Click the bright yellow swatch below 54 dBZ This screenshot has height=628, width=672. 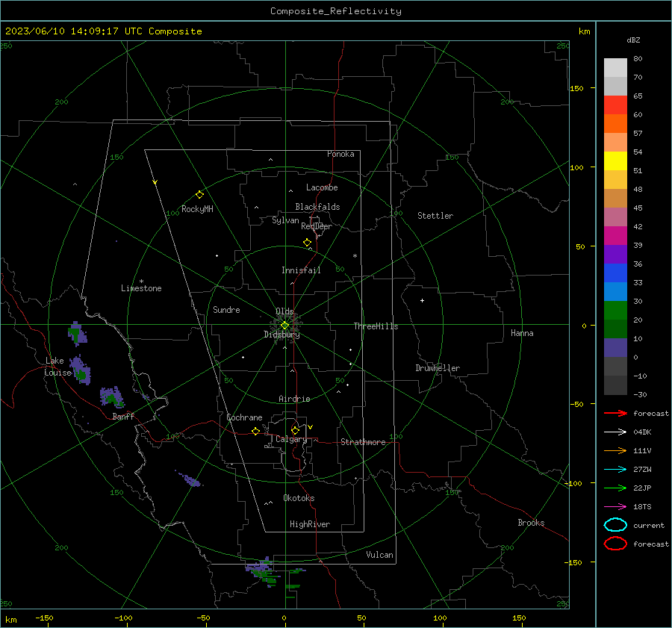click(x=615, y=161)
